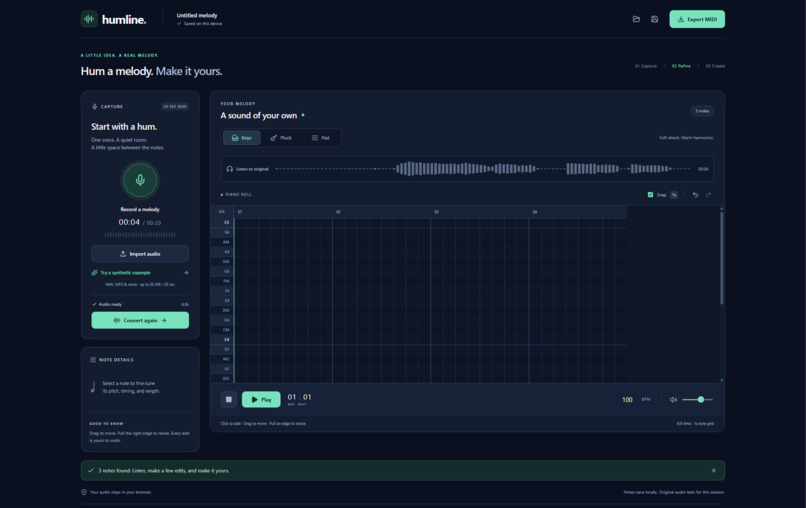The height and width of the screenshot is (508, 806).
Task: Click the Untitled melody title
Action: pos(197,15)
